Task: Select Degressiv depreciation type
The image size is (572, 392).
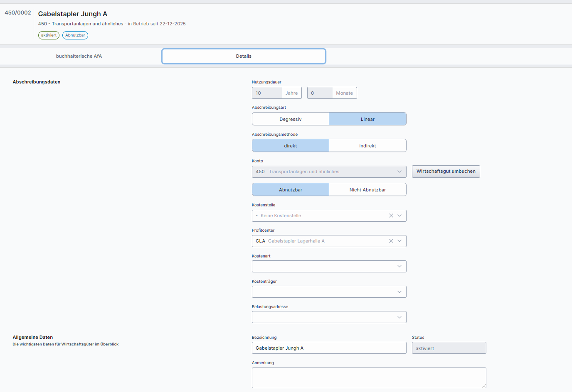Action: 290,119
